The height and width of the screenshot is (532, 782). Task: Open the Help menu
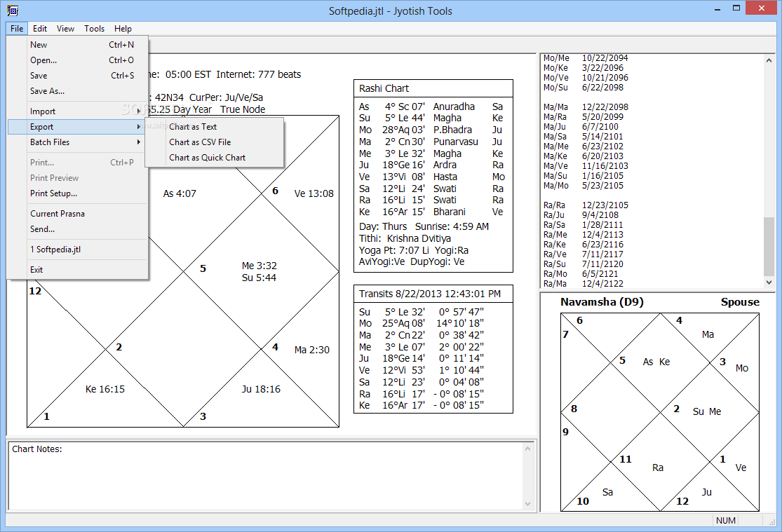[x=123, y=29]
